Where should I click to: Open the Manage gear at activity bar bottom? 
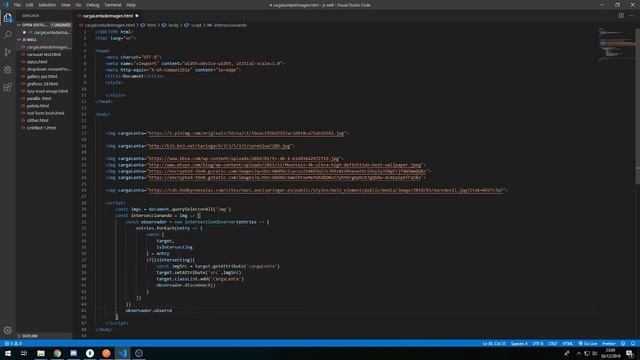click(x=7, y=330)
